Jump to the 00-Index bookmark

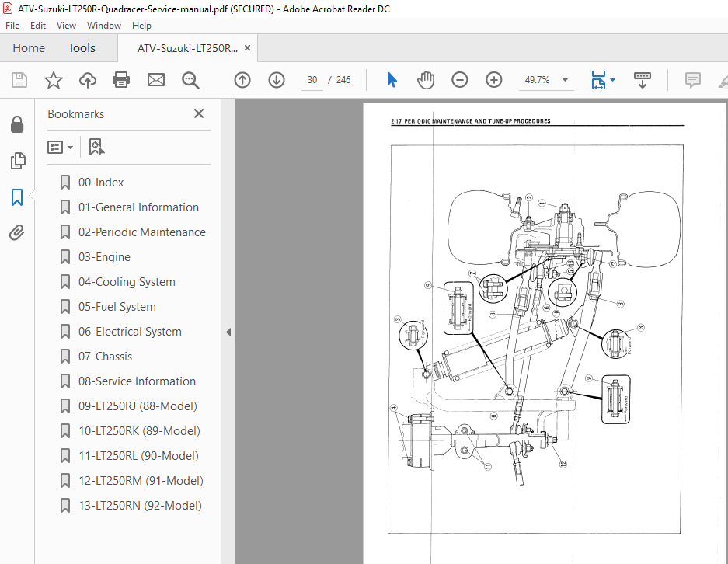click(x=101, y=183)
